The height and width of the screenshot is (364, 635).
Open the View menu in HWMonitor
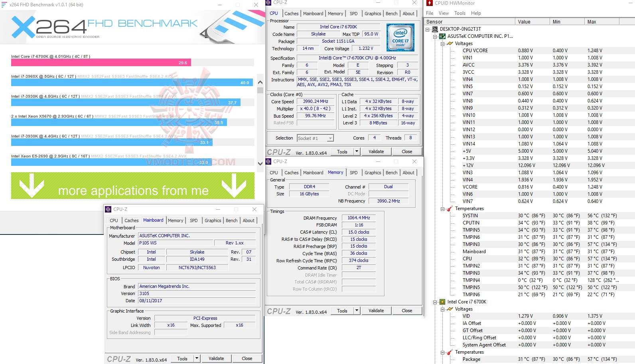tap(444, 13)
